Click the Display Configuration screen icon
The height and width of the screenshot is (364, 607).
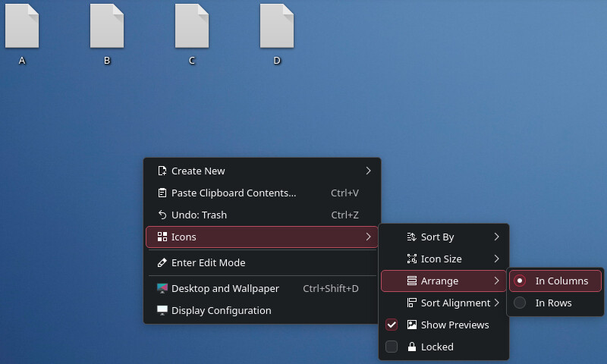(x=162, y=310)
